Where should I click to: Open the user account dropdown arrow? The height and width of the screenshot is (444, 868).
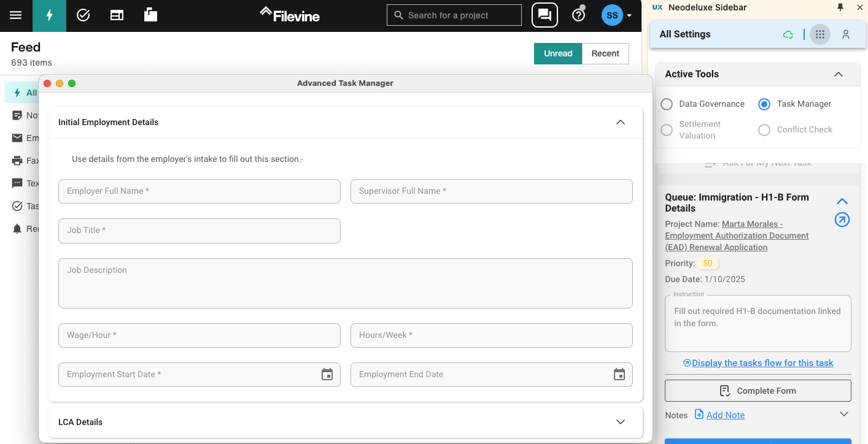click(629, 16)
